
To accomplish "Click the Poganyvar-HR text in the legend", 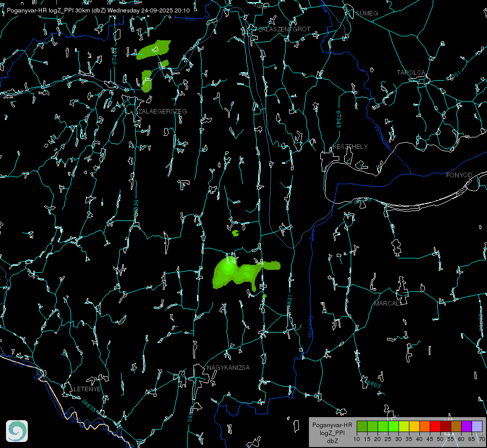I will [332, 425].
